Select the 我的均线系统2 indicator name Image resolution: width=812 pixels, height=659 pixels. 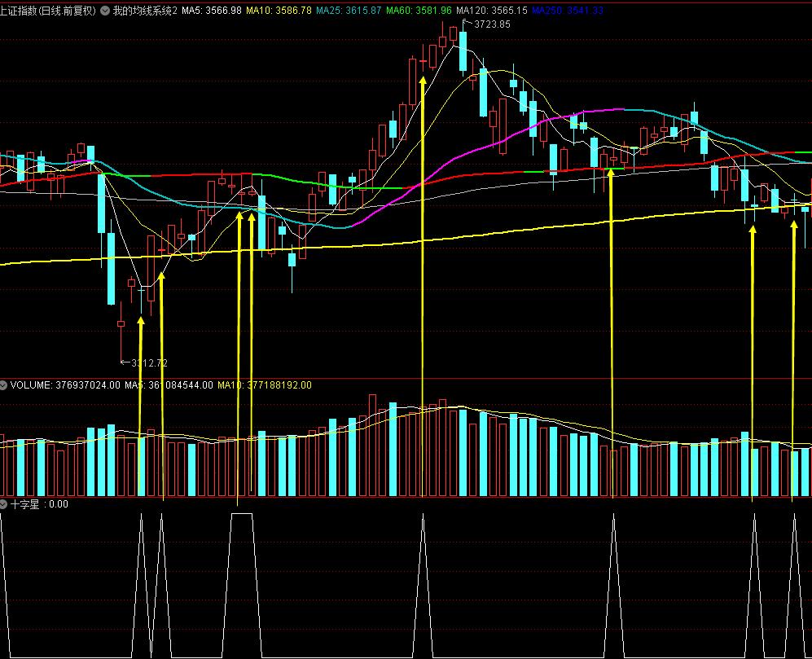pos(144,11)
